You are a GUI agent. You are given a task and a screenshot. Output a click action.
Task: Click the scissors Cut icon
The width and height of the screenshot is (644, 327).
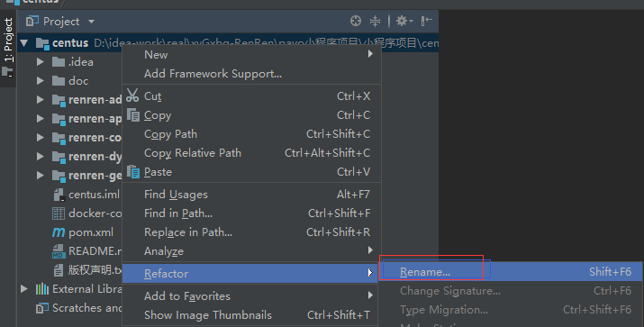(132, 95)
